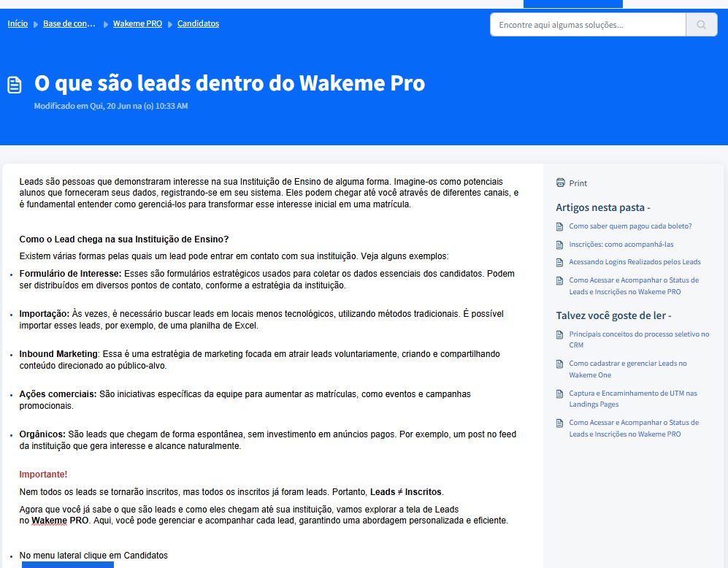Open Candidatos breadcrumb link

(199, 23)
